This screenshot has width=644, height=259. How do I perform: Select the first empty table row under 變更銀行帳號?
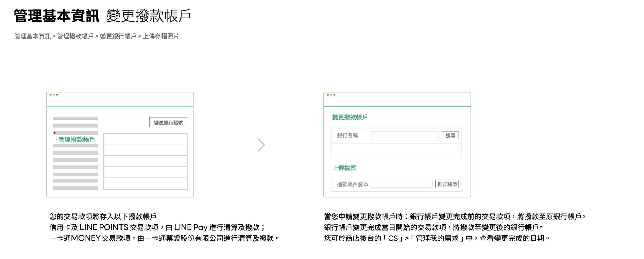(145, 139)
